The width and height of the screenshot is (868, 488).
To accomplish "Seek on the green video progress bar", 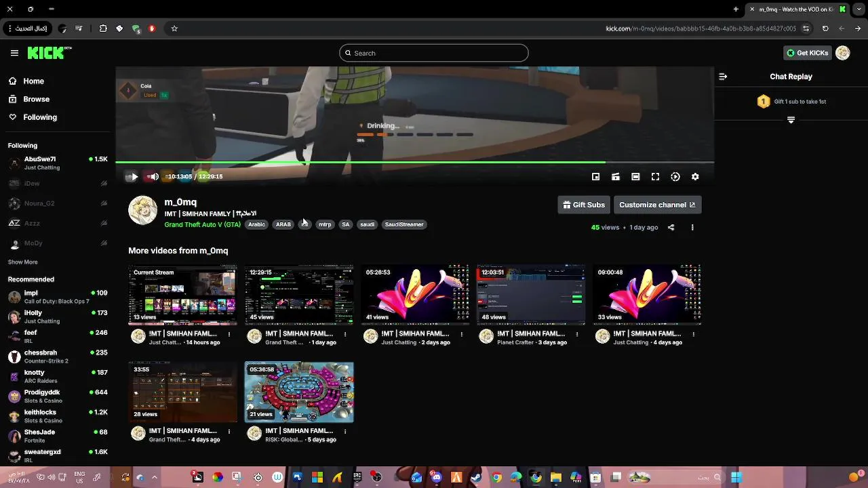I will pos(414,163).
